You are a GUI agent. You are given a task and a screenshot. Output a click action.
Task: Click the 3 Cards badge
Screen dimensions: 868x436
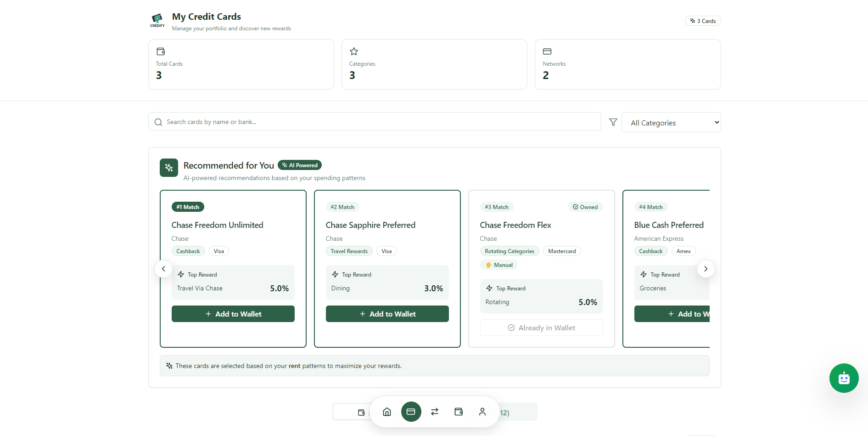[703, 21]
